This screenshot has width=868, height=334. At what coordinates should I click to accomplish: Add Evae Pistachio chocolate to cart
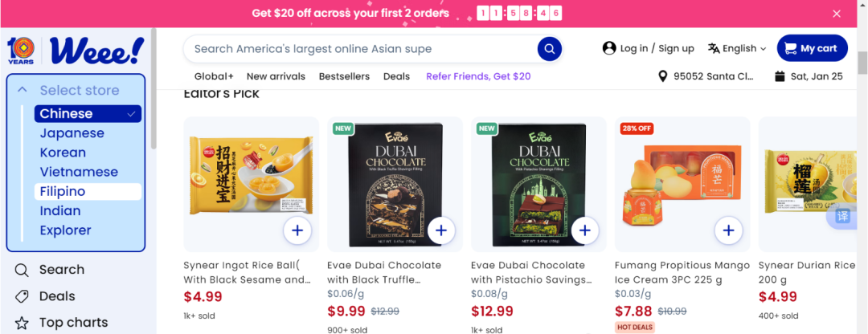click(584, 231)
